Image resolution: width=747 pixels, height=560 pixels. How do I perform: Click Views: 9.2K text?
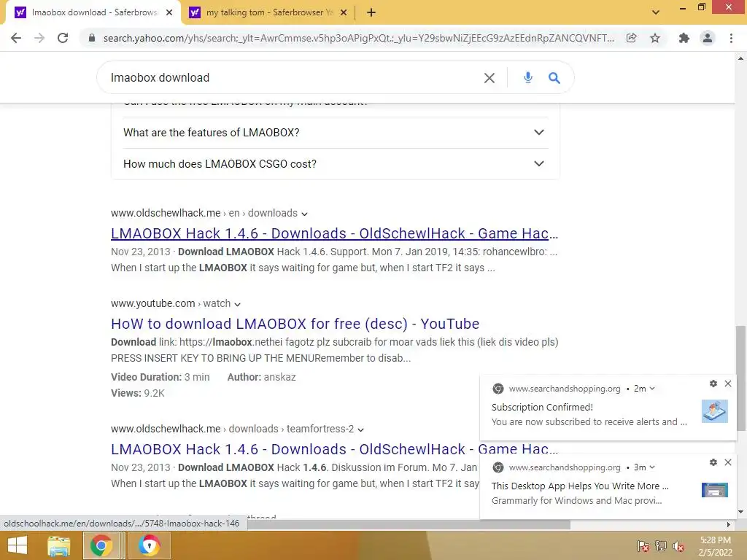(138, 393)
